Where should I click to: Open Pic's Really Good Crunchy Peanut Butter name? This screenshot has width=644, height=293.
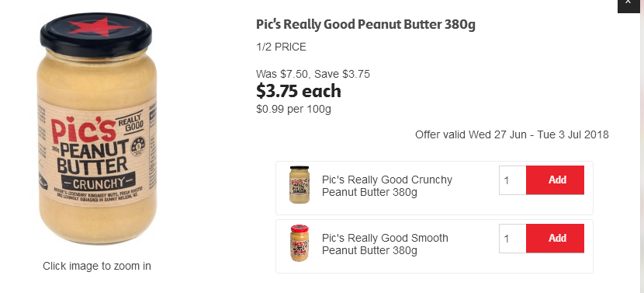click(387, 186)
